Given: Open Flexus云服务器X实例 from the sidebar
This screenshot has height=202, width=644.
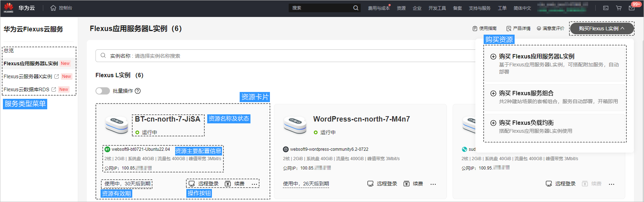Looking at the screenshot, I should pos(28,76).
